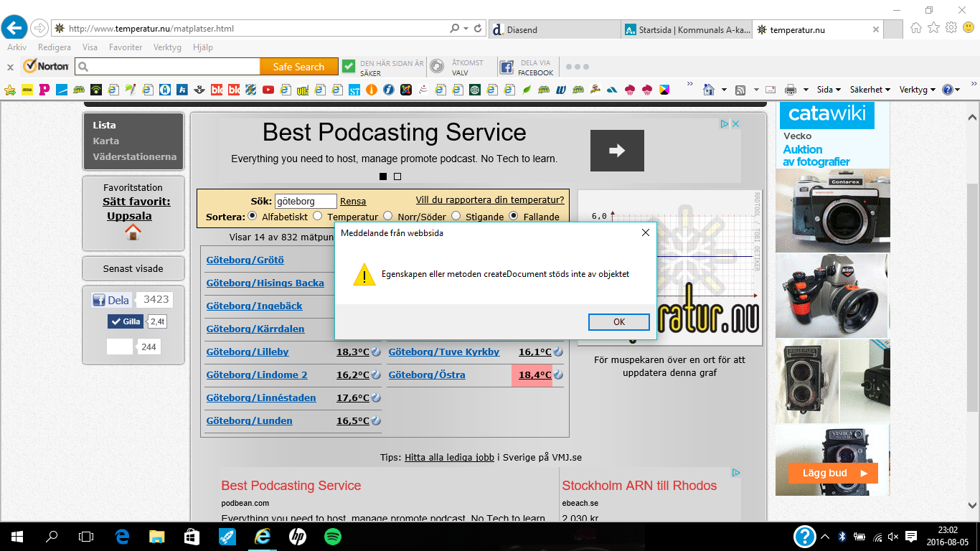Viewport: 980px width, 551px height.
Task: Open the Favoriter menu
Action: point(125,47)
